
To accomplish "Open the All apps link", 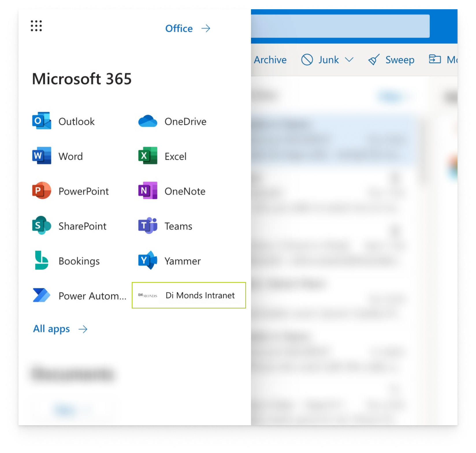I will point(51,329).
